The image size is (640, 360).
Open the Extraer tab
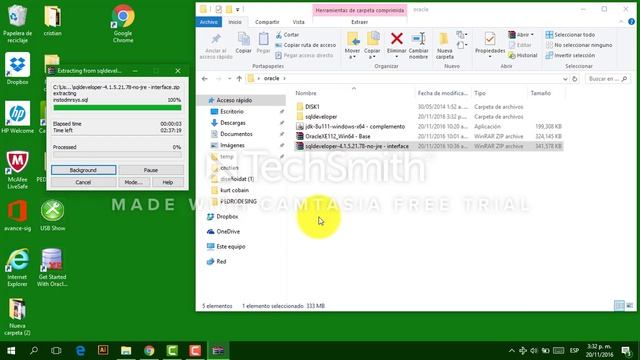point(360,22)
